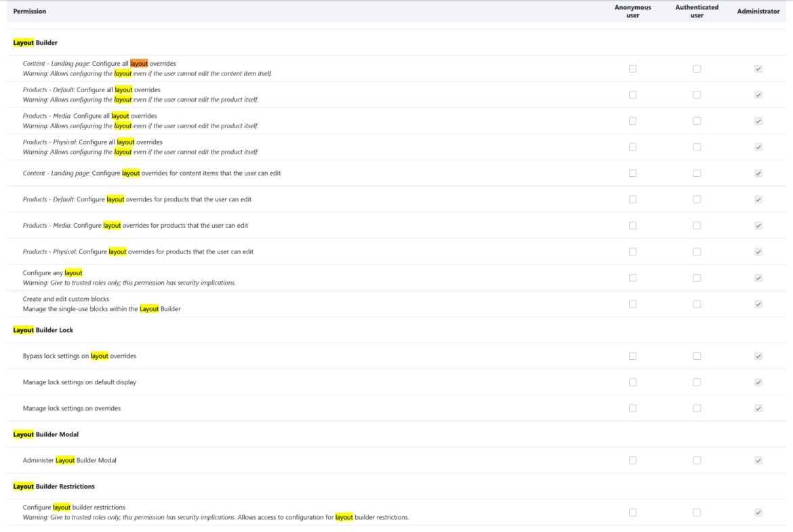Screen dimensions: 793x532
Task: Click the "Administrator" column header
Action: [758, 11]
